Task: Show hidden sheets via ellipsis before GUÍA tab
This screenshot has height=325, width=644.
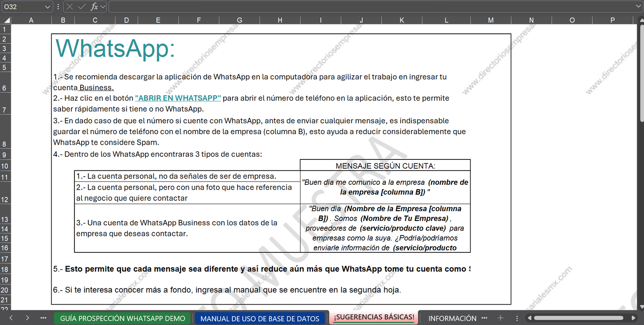Action: pyautogui.click(x=43, y=318)
